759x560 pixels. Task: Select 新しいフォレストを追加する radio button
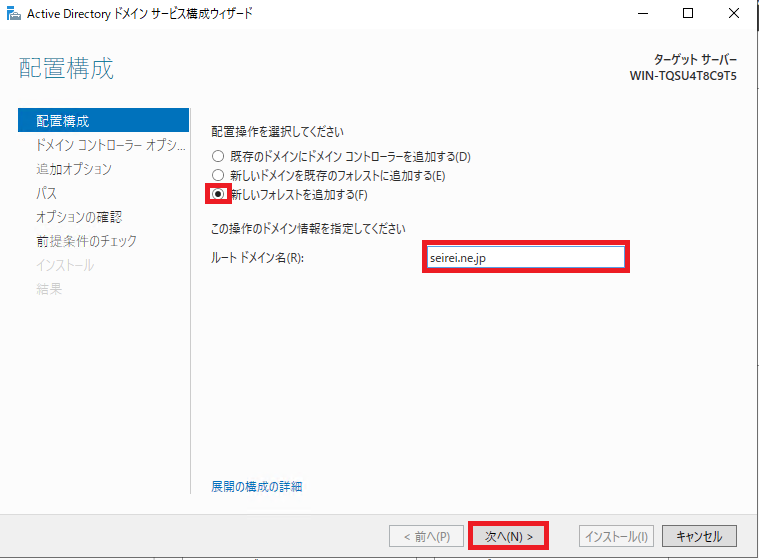pos(218,194)
